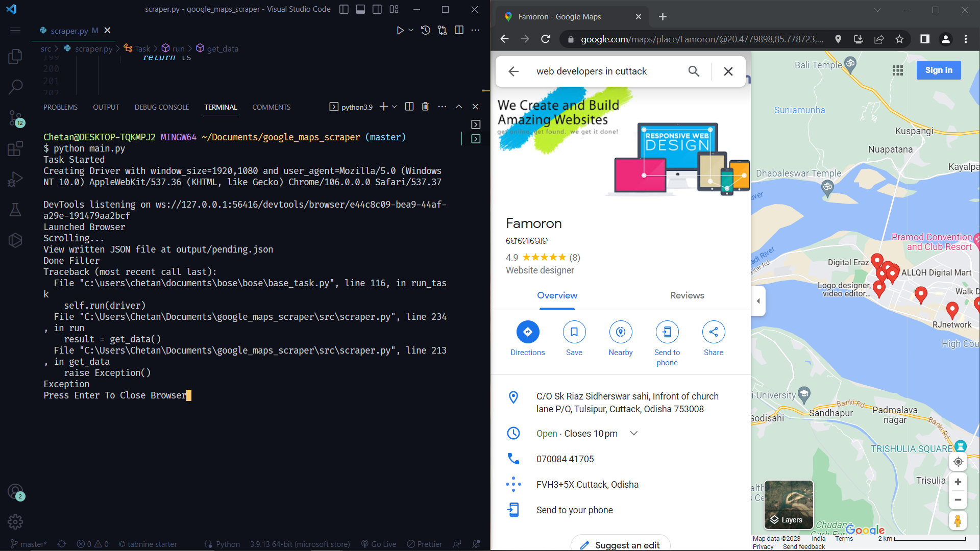Screen dimensions: 980x551
Task: Open the DEBUG CONSOLE panel tab
Action: pos(161,107)
